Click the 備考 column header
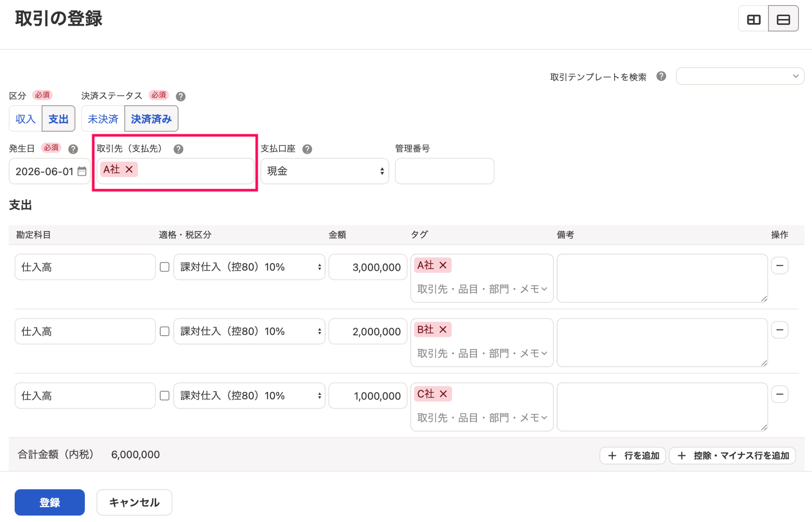This screenshot has width=812, height=522. click(x=565, y=235)
